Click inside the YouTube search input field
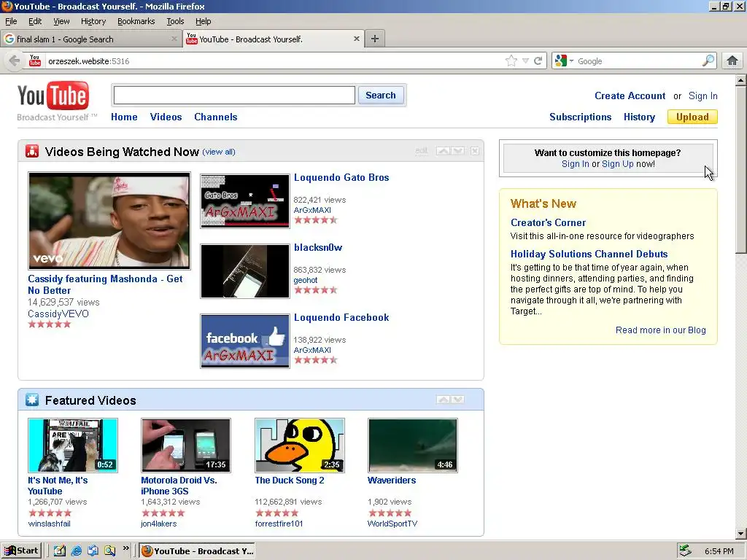This screenshot has height=560, width=747. click(x=234, y=96)
